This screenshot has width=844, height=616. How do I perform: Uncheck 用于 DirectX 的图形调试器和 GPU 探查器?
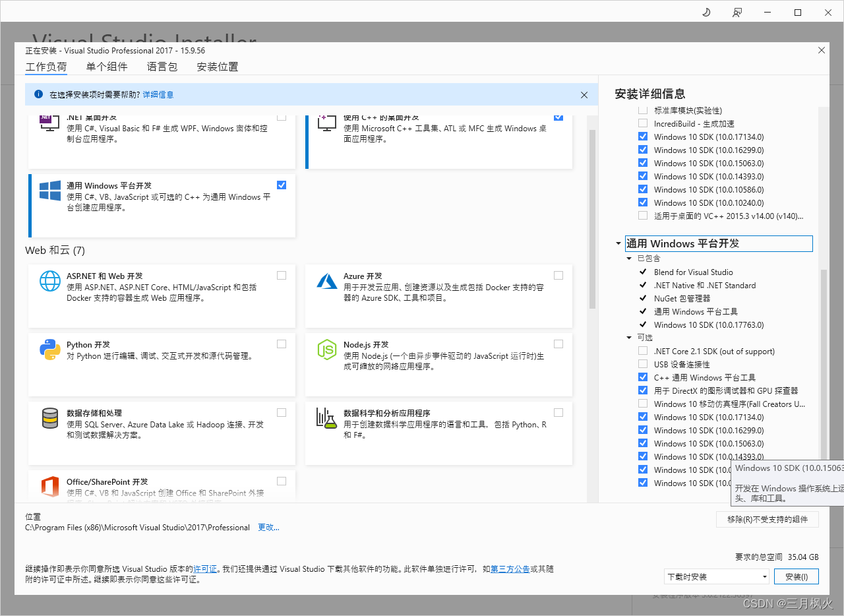coord(643,390)
